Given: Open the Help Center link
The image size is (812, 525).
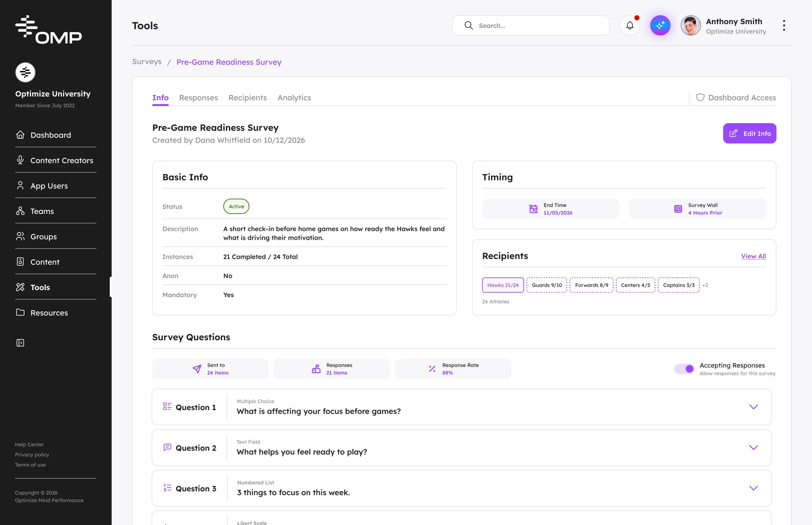Looking at the screenshot, I should coord(29,444).
